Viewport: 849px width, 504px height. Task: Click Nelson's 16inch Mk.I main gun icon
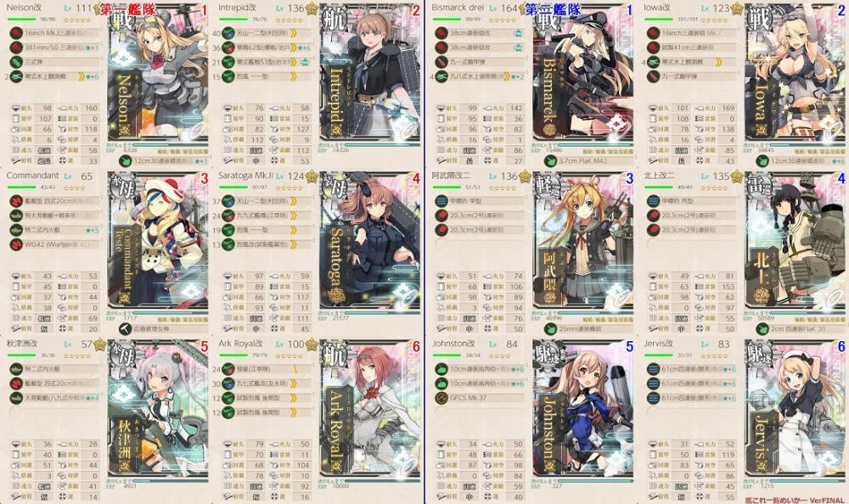[x=15, y=33]
